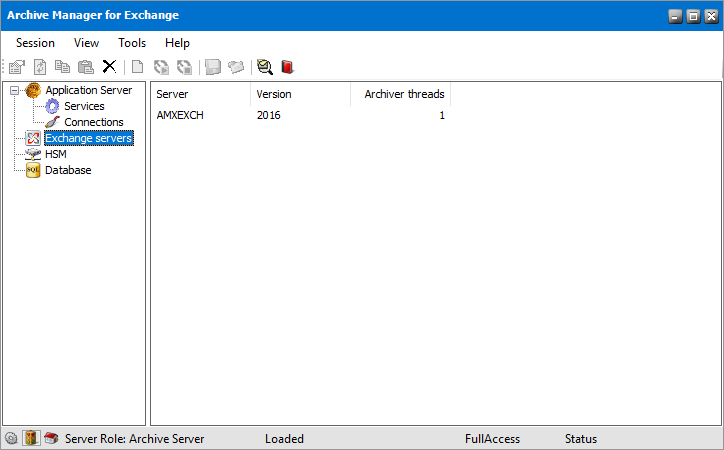Click the Refresh document toolbar icon
Viewport: 724px width, 450px height.
[40, 67]
